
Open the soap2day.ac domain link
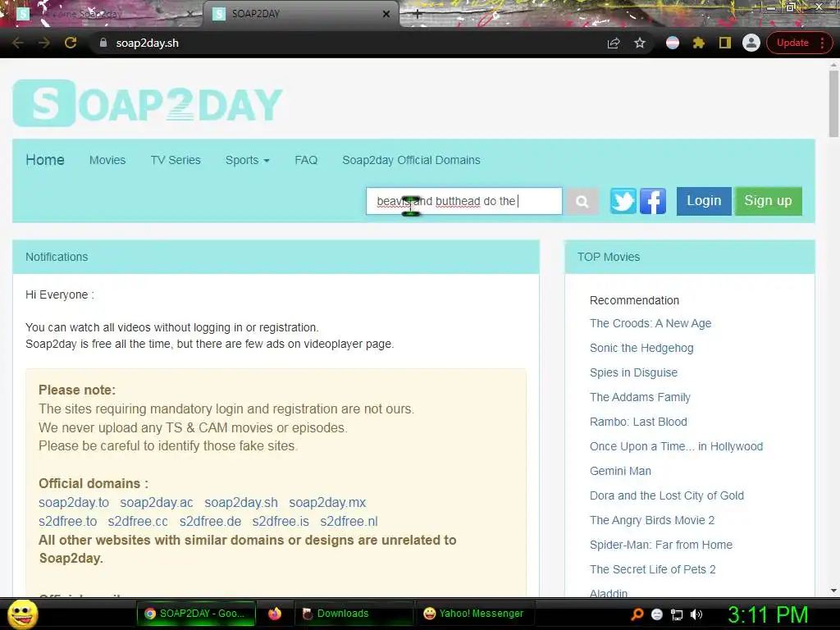[157, 503]
